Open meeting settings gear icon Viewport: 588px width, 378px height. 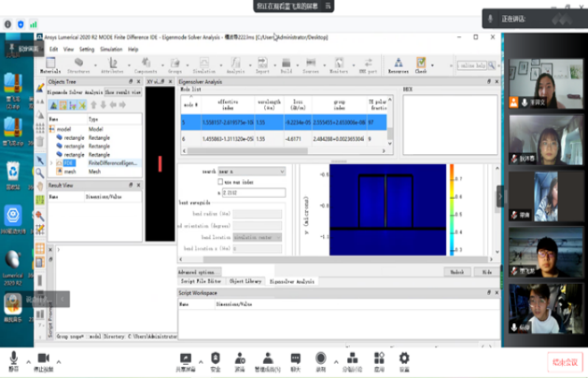(404, 360)
